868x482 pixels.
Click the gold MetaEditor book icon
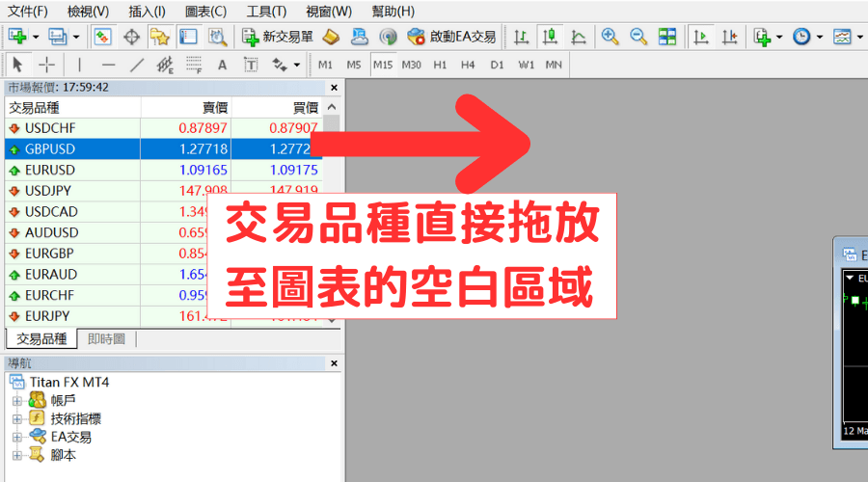pos(331,37)
